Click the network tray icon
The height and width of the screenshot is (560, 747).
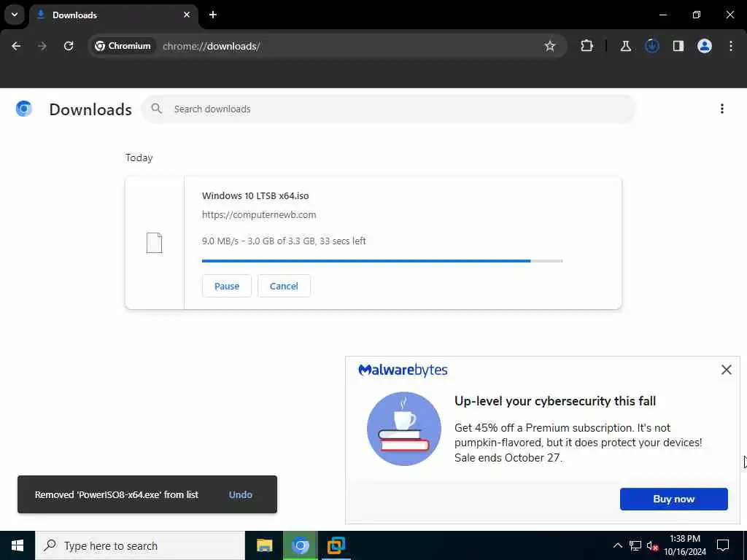coord(635,545)
